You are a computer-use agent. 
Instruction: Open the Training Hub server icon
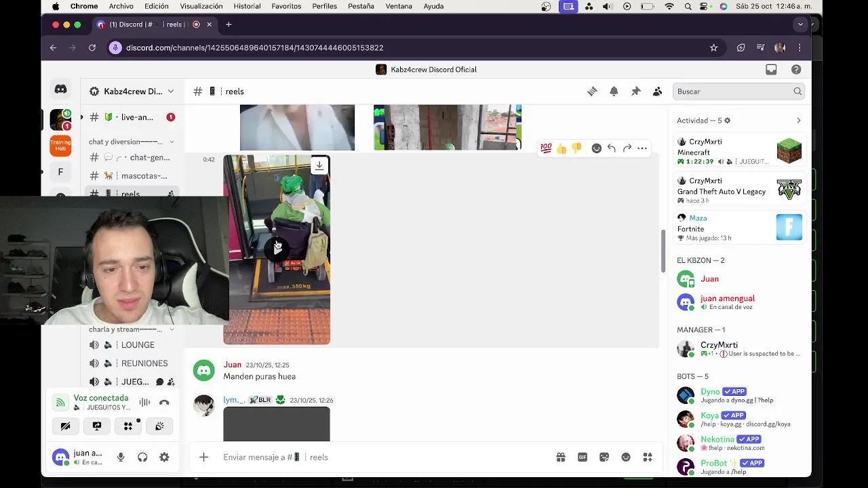60,144
